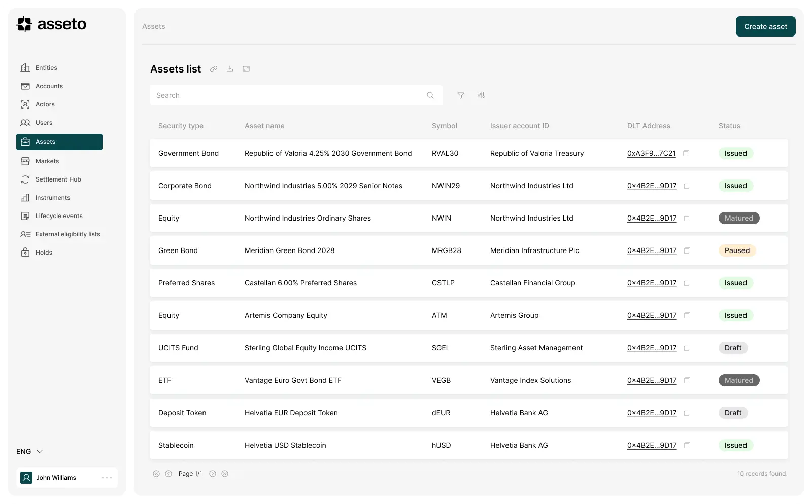Copy DLT address for Meridian Green Bond row

tap(687, 250)
